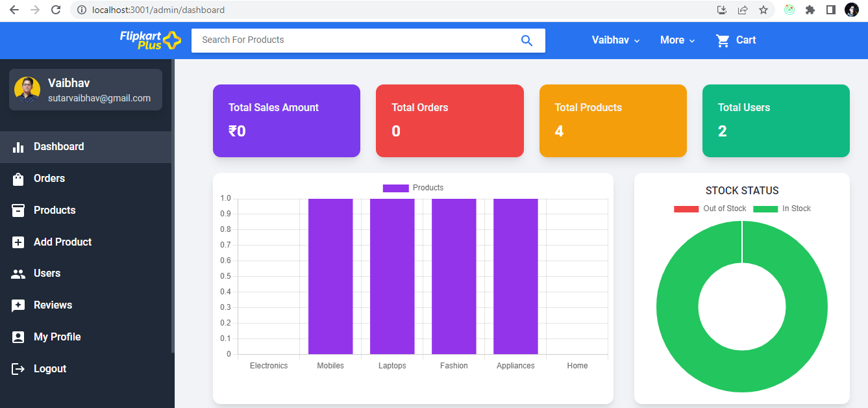Open the More dropdown menu
This screenshot has width=868, height=408.
coord(676,40)
